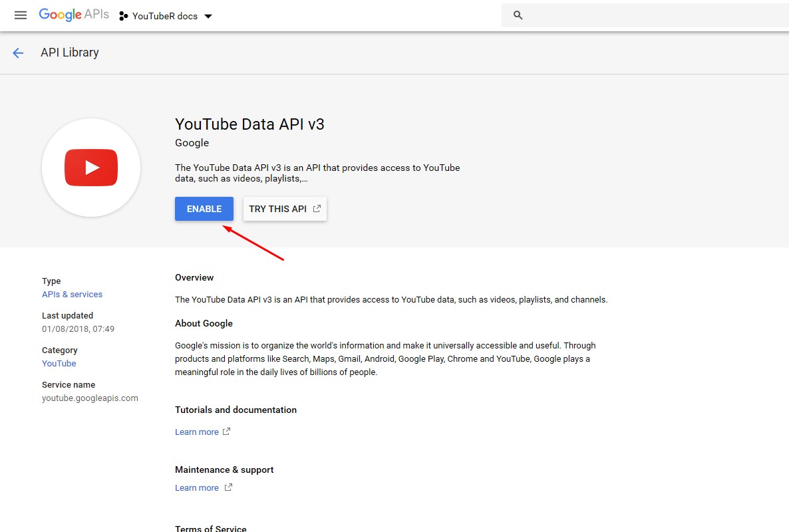The height and width of the screenshot is (532, 789).
Task: Click external link icon on Try This API
Action: coord(317,209)
